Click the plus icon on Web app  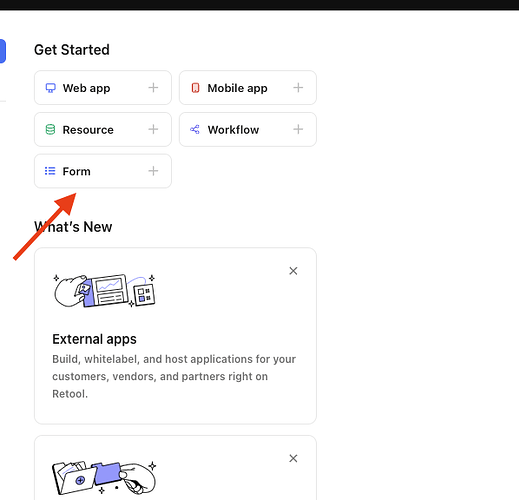point(153,88)
